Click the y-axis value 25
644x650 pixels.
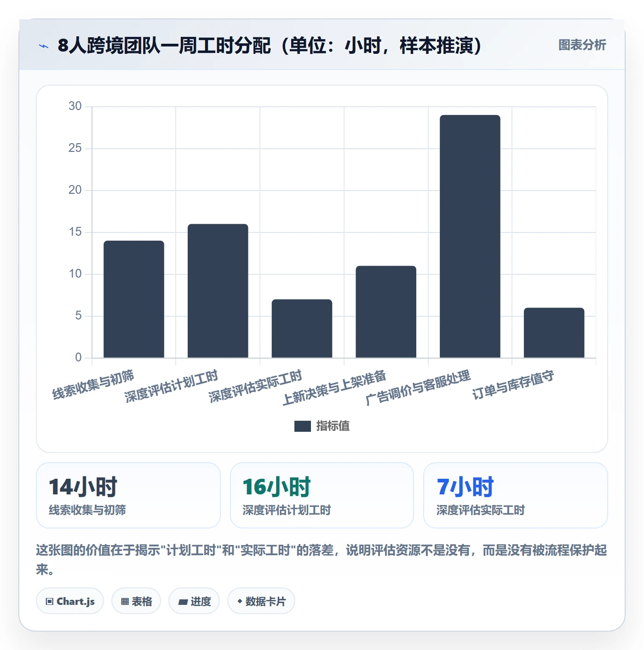pyautogui.click(x=75, y=148)
